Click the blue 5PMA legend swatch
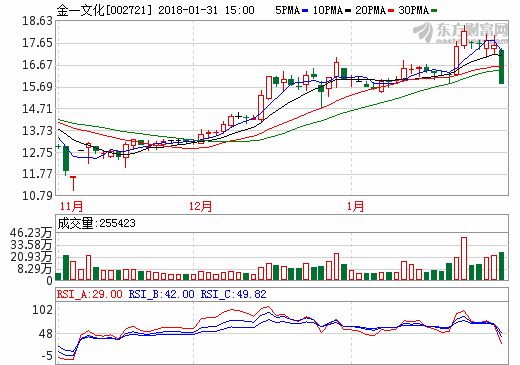Screen dimensions: 520x365 pyautogui.click(x=305, y=11)
